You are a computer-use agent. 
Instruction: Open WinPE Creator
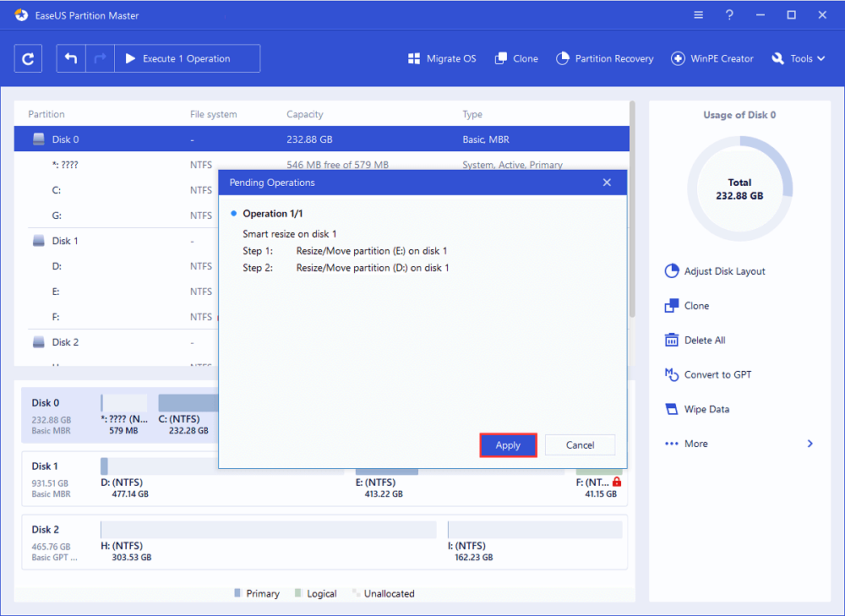pos(711,59)
